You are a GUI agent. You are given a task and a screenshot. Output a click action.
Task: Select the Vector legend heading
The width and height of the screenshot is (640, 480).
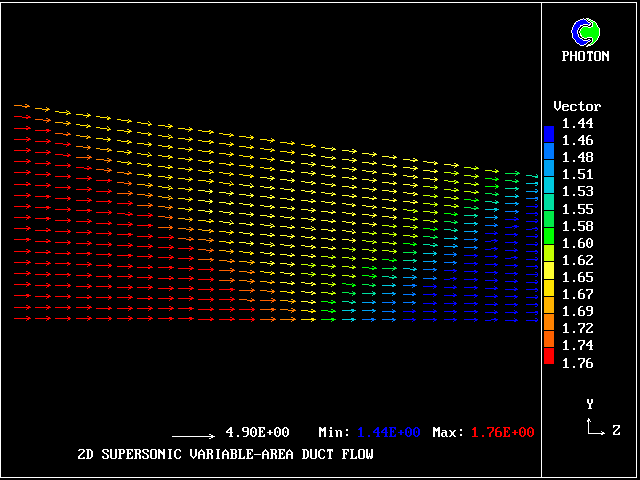click(x=577, y=106)
